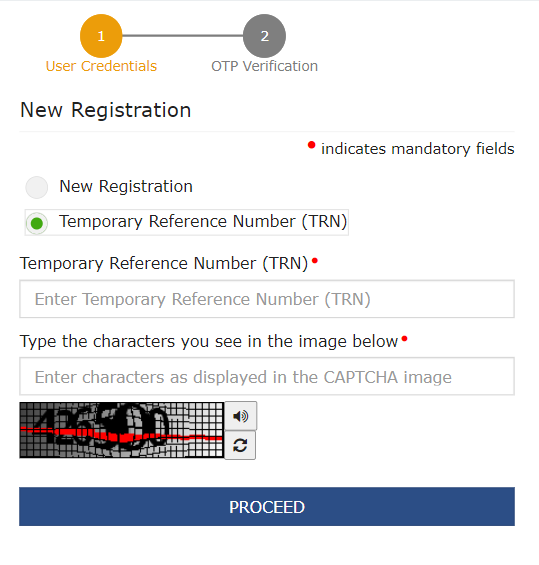
Task: Play the CAPTCHA audio speaker icon
Action: click(241, 416)
